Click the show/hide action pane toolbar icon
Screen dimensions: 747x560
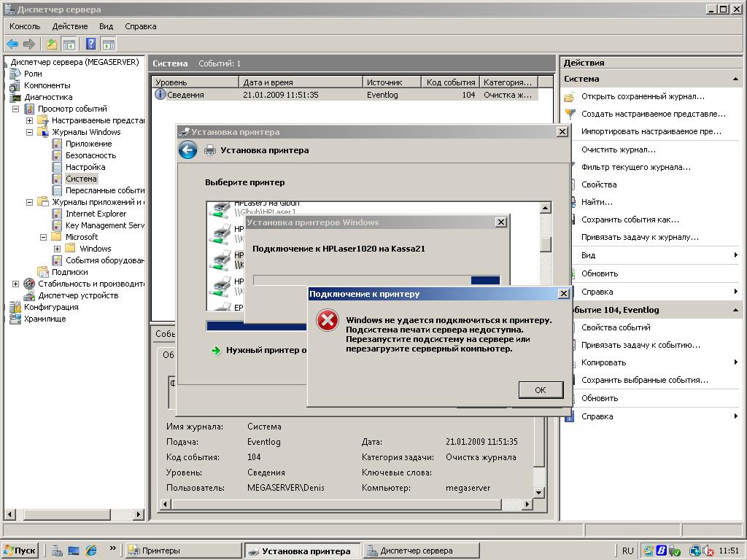[x=109, y=44]
